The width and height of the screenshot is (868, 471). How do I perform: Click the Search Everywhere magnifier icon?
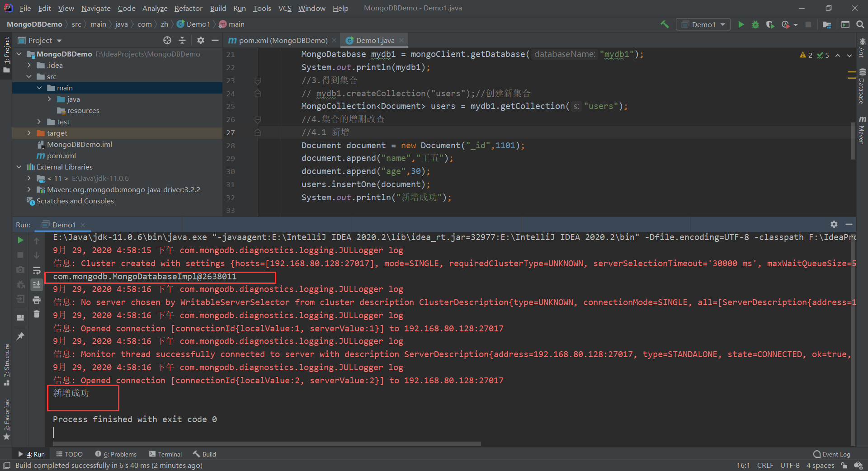[x=860, y=24]
